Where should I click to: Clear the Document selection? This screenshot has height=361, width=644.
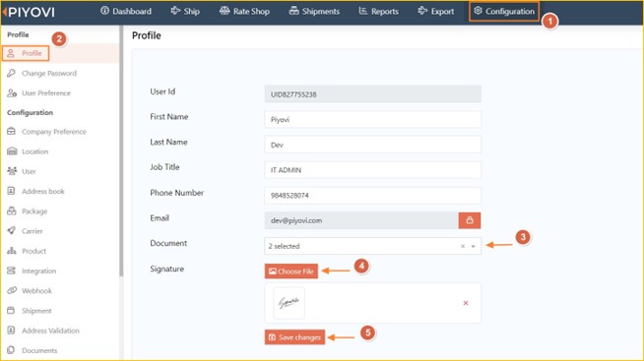point(463,246)
